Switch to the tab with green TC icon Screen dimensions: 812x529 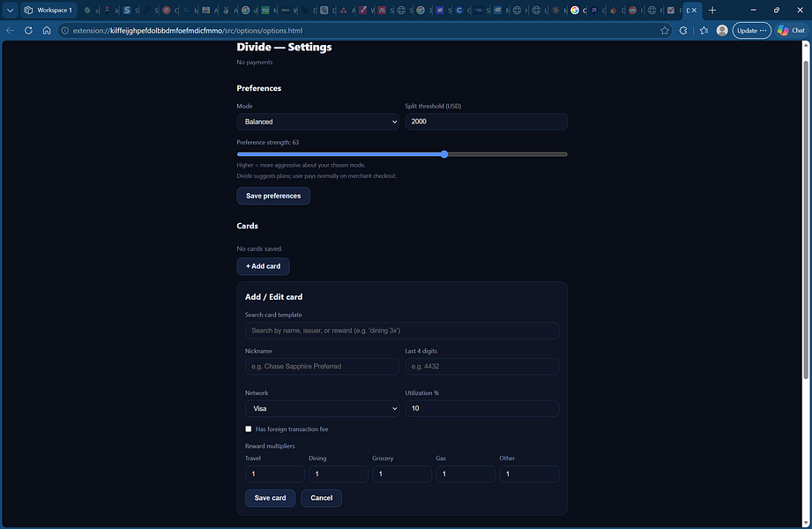coord(265,11)
